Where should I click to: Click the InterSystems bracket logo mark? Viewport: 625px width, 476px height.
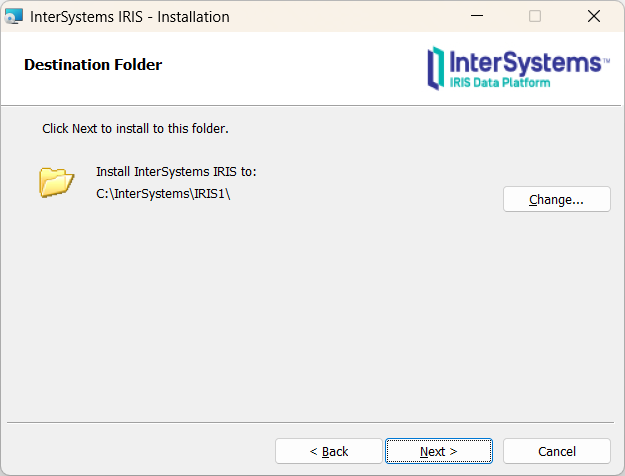[x=436, y=67]
